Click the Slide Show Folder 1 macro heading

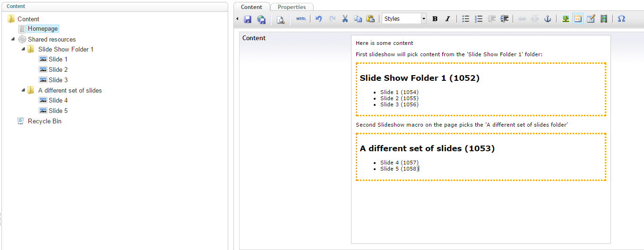click(x=419, y=78)
